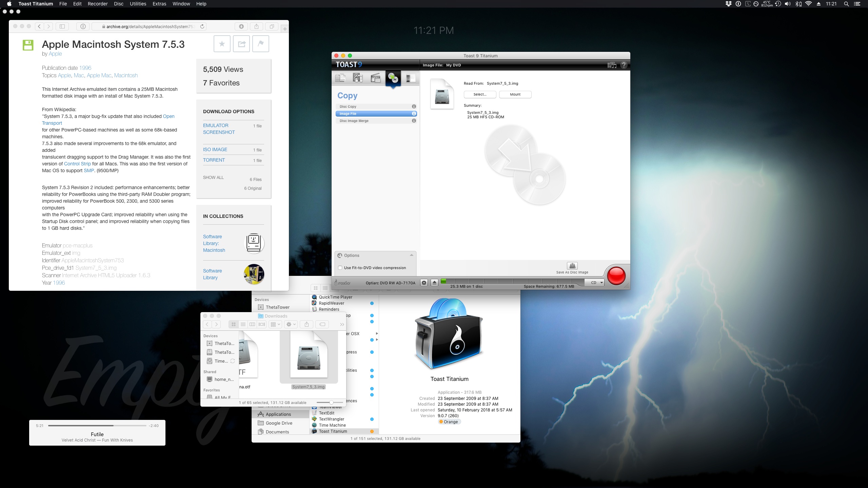Open the Dropbox menu bar icon
The height and width of the screenshot is (488, 868).
[x=728, y=4]
